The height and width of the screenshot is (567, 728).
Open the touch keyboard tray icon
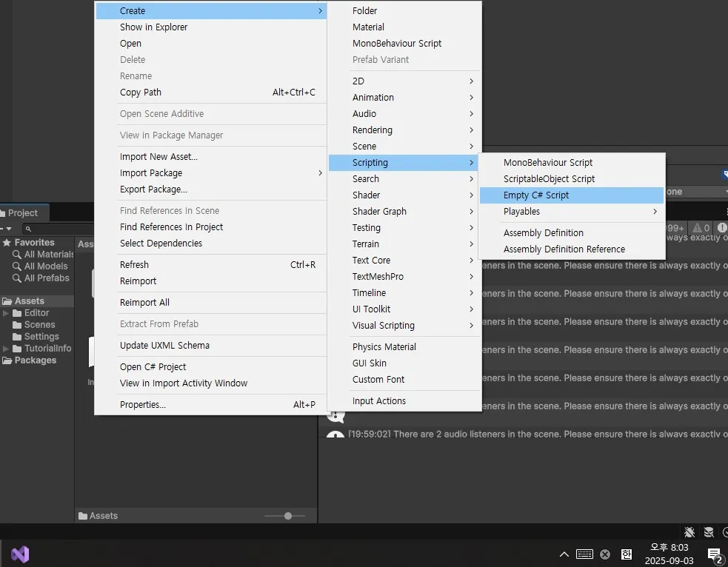pyautogui.click(x=584, y=554)
